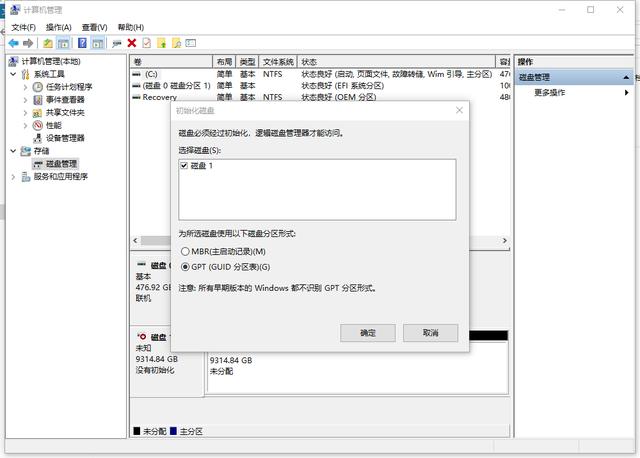Close the 初始化磁盘 dialog

(x=459, y=110)
